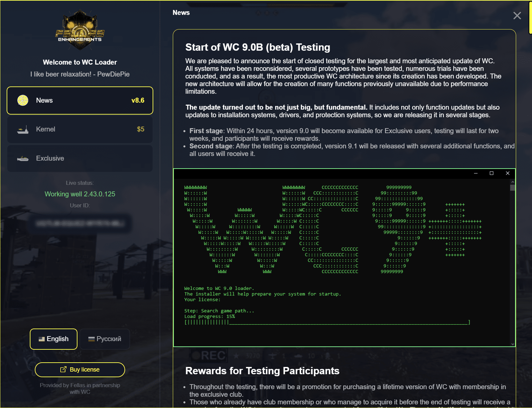Image resolution: width=532 pixels, height=408 pixels.
Task: Click the Welcome to WC Loader title
Action: click(x=80, y=62)
